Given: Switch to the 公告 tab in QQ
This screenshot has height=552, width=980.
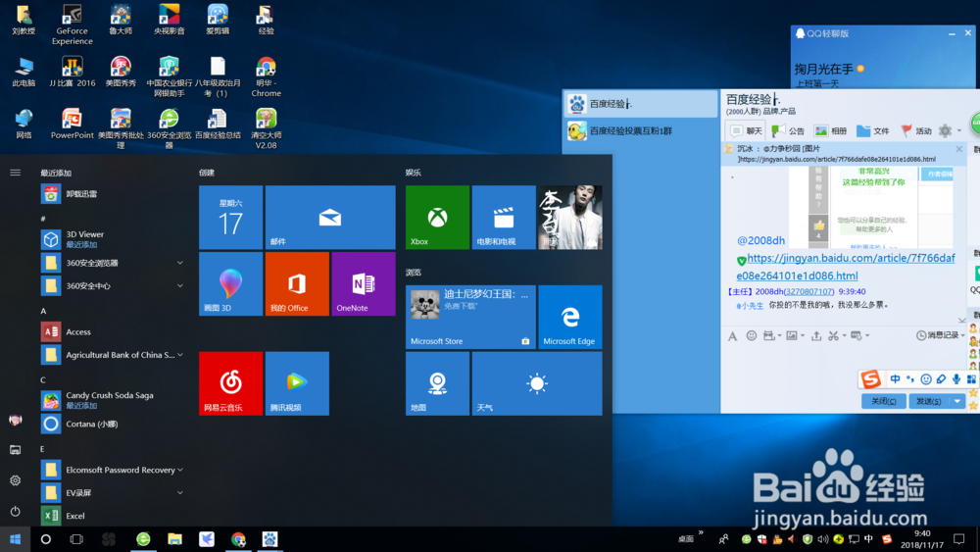Looking at the screenshot, I should coord(788,130).
